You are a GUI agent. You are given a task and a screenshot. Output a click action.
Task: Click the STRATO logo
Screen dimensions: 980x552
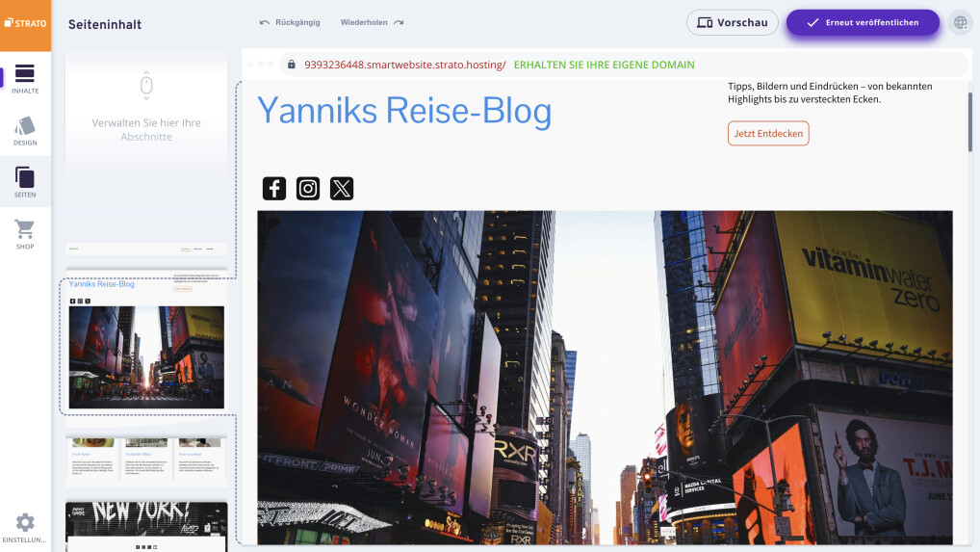(25, 23)
